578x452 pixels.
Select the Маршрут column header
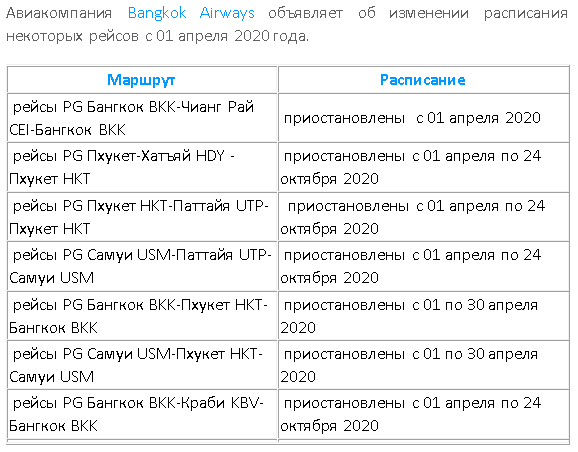pyautogui.click(x=142, y=80)
